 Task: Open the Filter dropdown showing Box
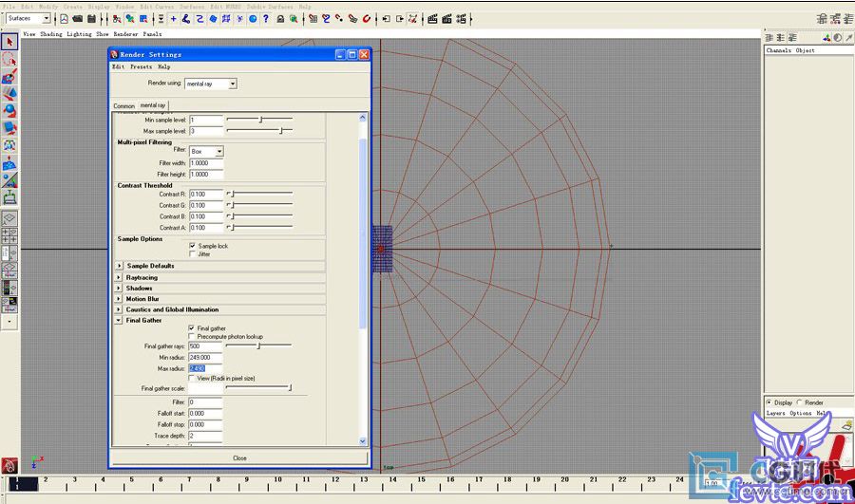[x=206, y=151]
